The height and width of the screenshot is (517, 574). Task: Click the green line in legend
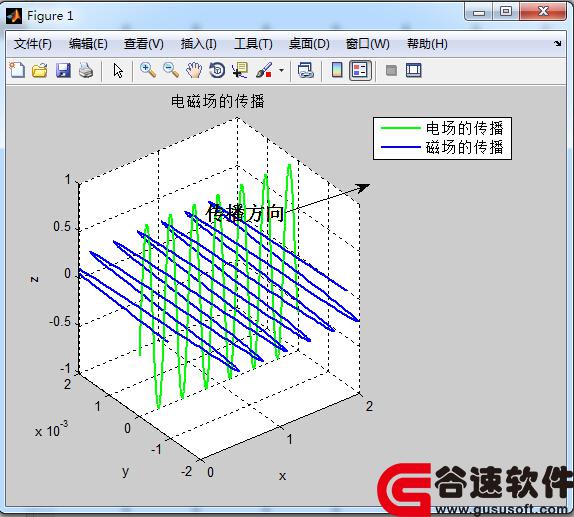pos(400,128)
